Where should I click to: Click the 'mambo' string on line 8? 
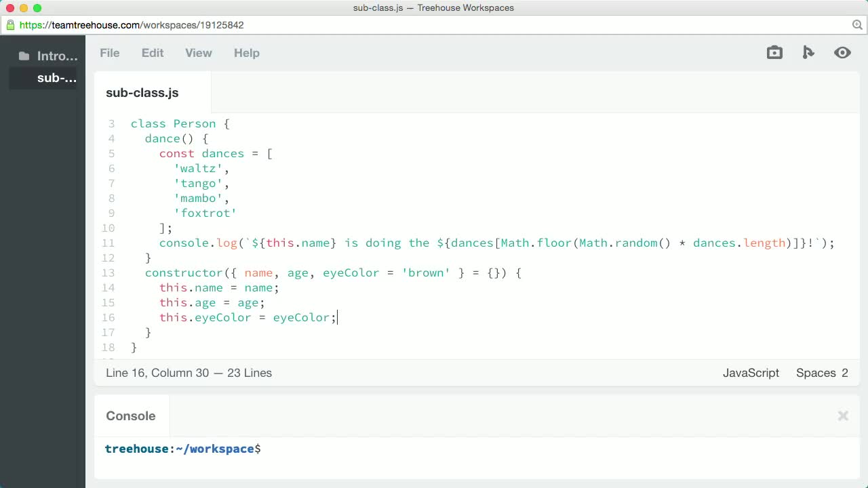(x=198, y=199)
